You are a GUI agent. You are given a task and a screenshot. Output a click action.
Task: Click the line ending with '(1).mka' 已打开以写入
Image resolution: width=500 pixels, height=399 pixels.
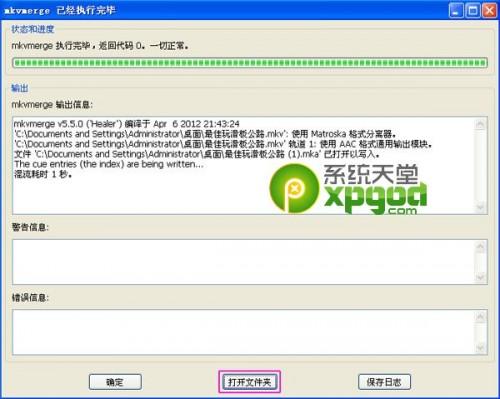coord(197,154)
